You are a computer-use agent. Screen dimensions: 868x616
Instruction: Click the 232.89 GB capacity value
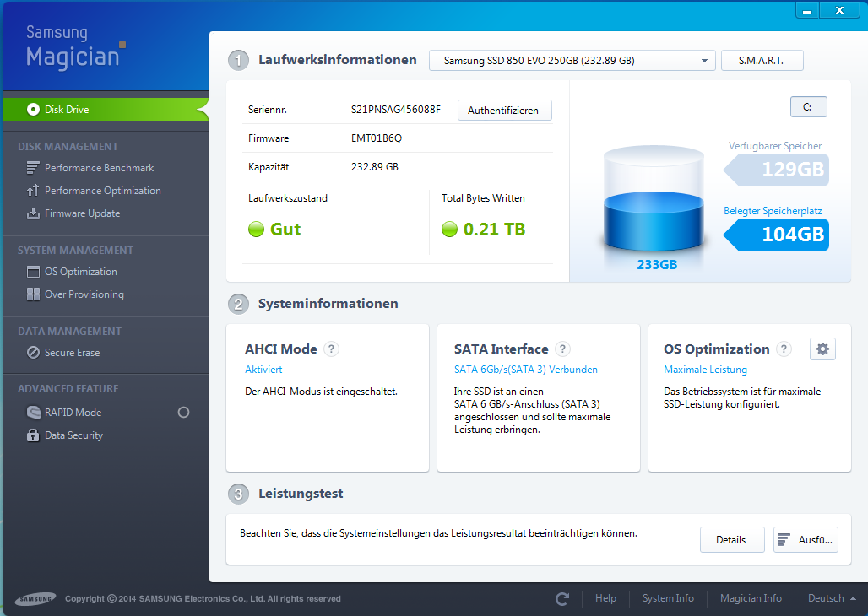pyautogui.click(x=375, y=167)
